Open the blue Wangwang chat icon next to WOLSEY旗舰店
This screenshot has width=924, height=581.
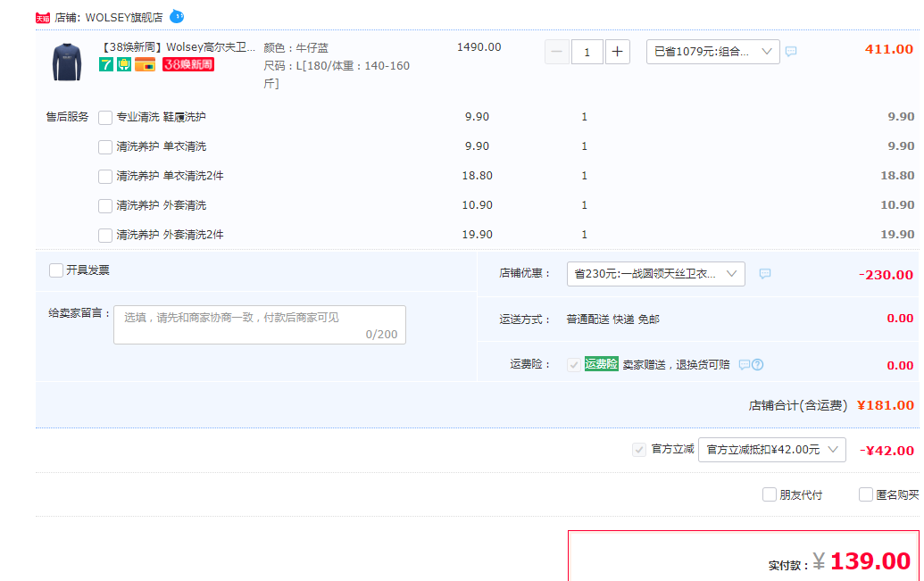pyautogui.click(x=177, y=16)
